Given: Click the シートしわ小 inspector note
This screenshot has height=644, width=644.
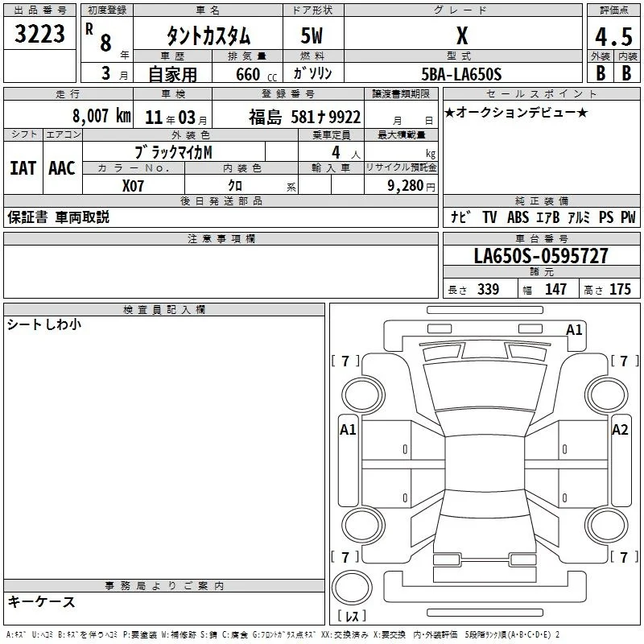Looking at the screenshot, I should pos(44,324).
